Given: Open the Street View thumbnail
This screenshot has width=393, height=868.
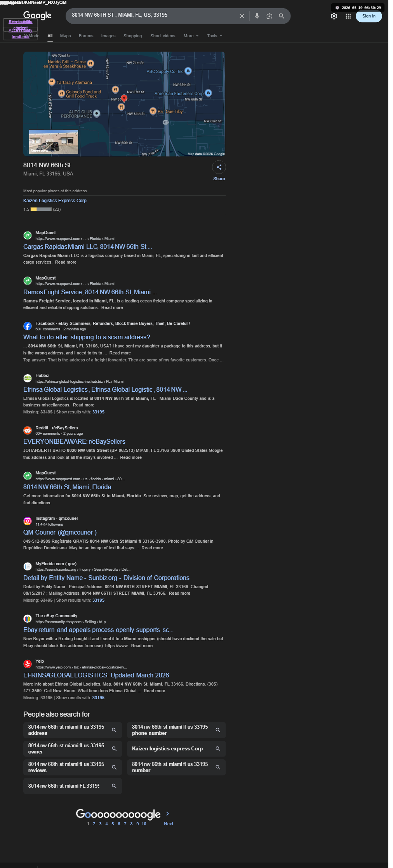Looking at the screenshot, I should point(54,142).
